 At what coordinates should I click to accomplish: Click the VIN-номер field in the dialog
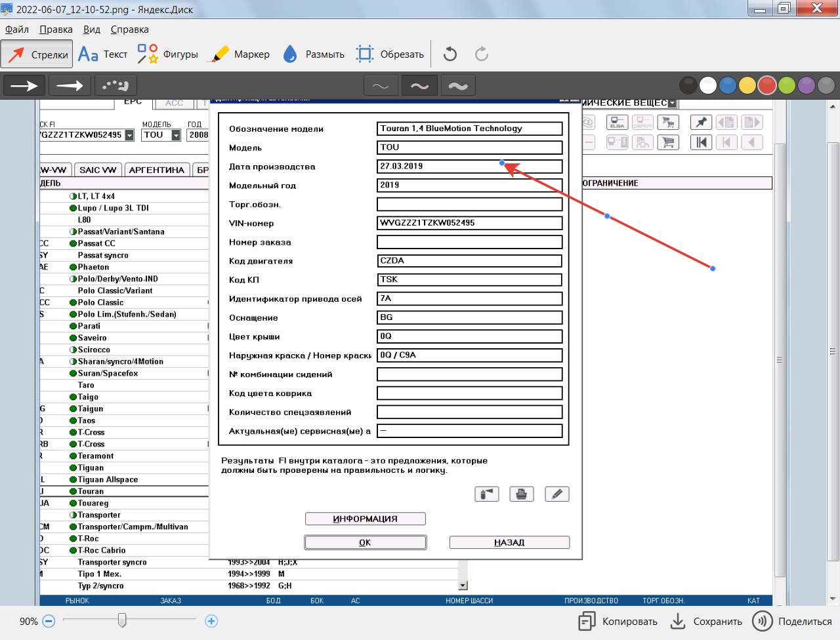coord(470,223)
